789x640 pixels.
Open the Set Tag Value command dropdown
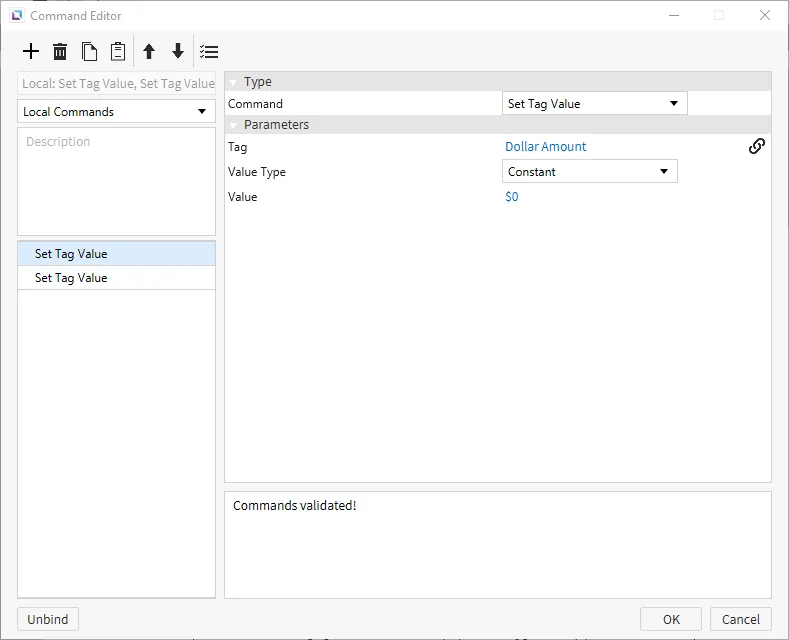pos(593,104)
